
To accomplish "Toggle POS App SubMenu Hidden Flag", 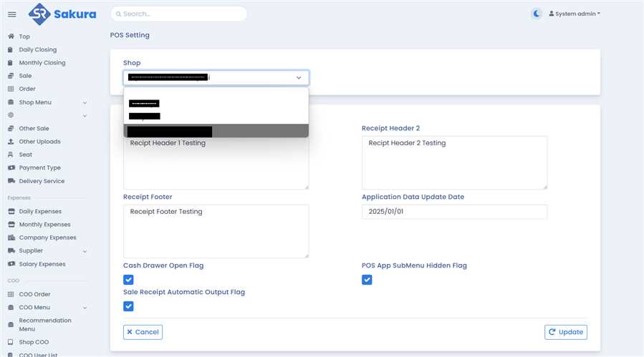I will [367, 280].
